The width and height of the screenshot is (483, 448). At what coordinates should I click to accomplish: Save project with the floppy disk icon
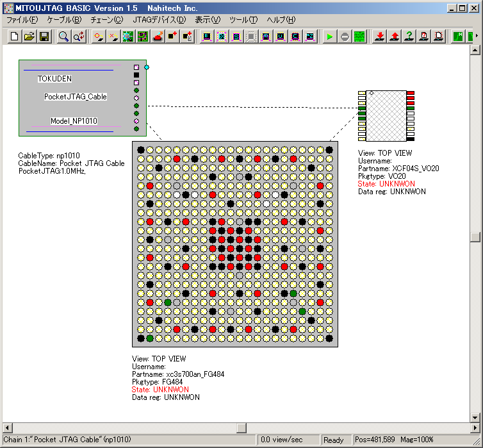(x=44, y=37)
